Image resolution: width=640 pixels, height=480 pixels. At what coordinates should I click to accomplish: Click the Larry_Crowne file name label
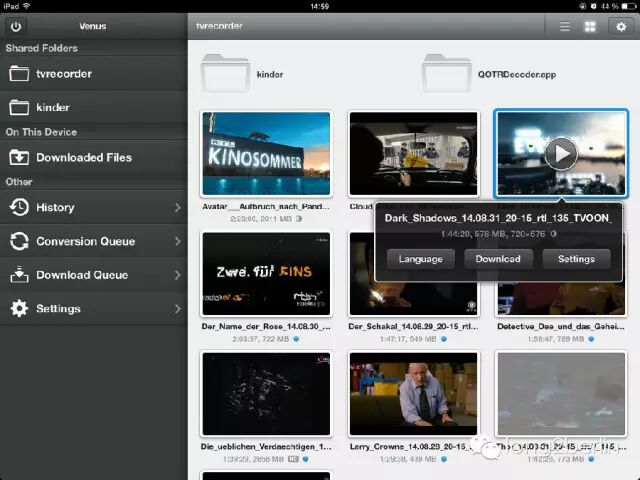(x=410, y=447)
